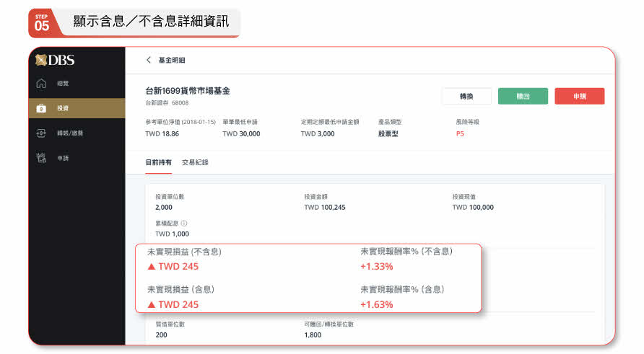Go back using the arrow beside 基金明細

coord(149,60)
